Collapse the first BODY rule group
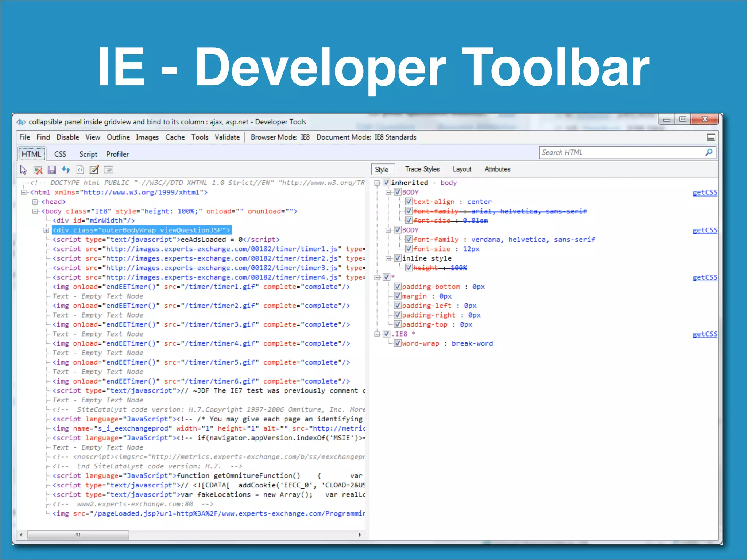 click(x=388, y=192)
